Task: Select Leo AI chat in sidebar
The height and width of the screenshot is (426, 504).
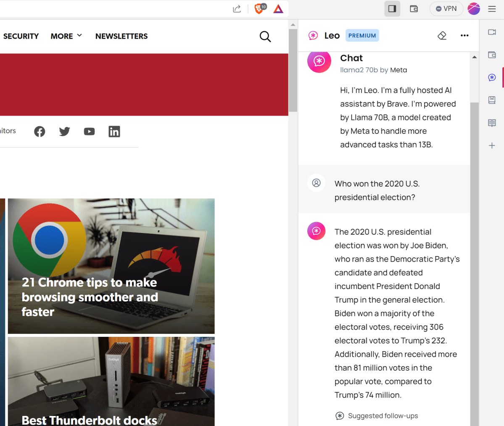Action: pyautogui.click(x=492, y=77)
